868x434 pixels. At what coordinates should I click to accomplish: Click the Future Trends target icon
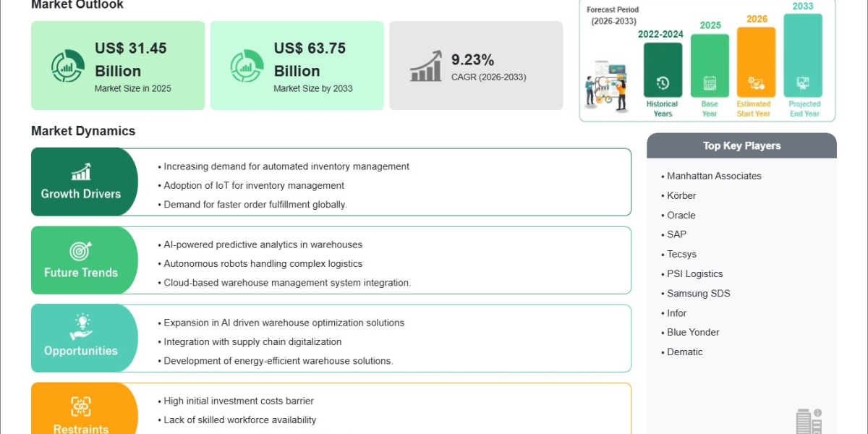coord(81,250)
